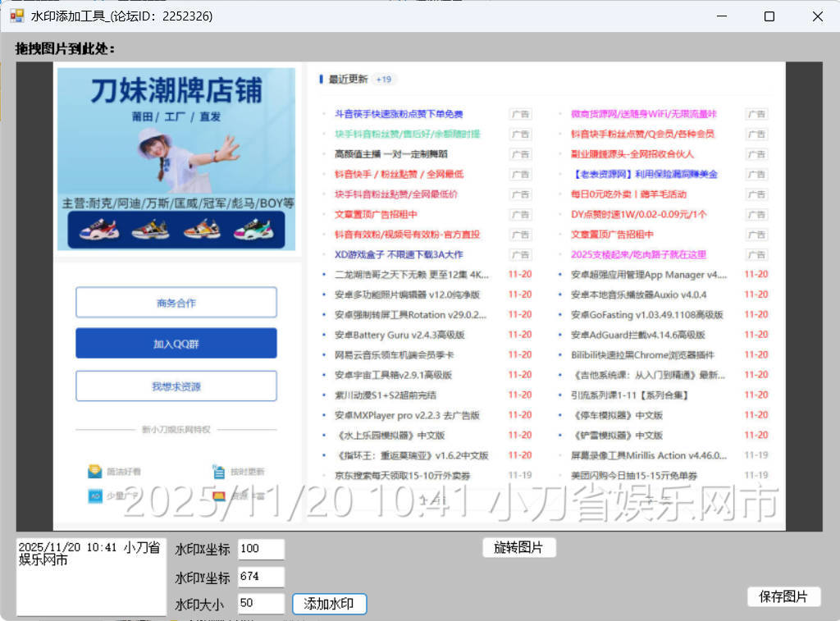Click the 广告 tag beside 文章置顶广告招租中
Image resolution: width=840 pixels, height=621 pixels.
coord(520,214)
